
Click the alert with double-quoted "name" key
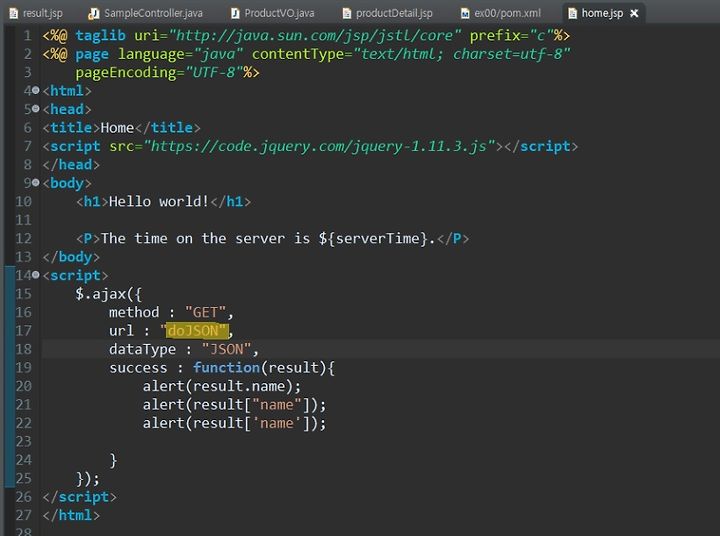(x=234, y=405)
